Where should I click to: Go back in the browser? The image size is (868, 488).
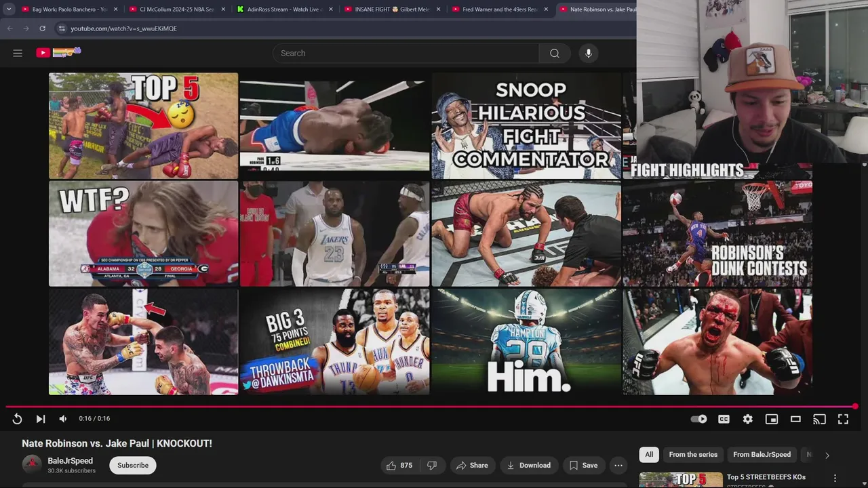tap(9, 28)
